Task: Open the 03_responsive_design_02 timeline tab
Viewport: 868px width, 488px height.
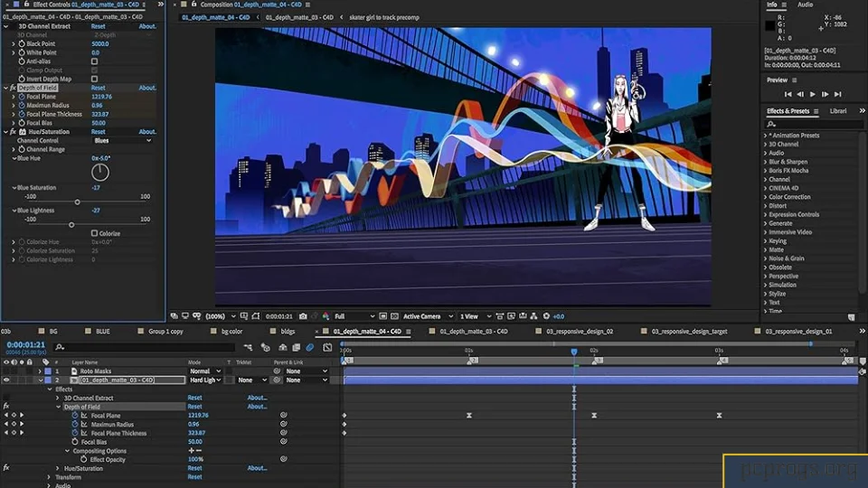Action: pyautogui.click(x=580, y=332)
